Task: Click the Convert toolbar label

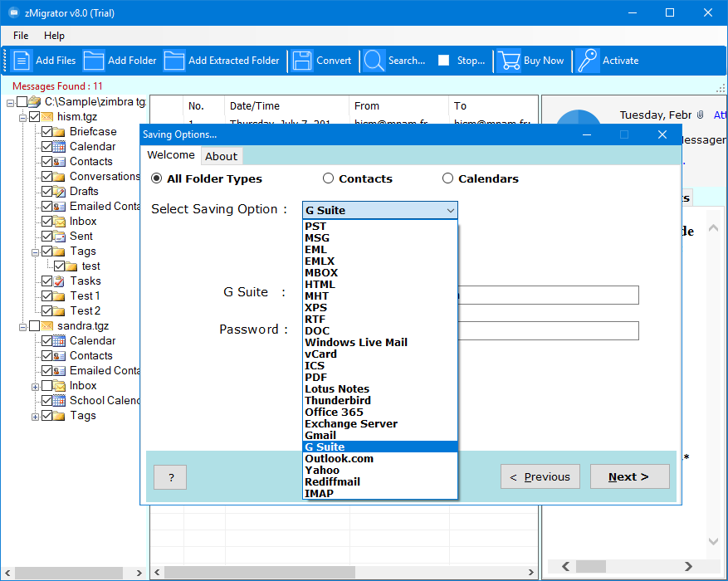Action: coord(334,61)
